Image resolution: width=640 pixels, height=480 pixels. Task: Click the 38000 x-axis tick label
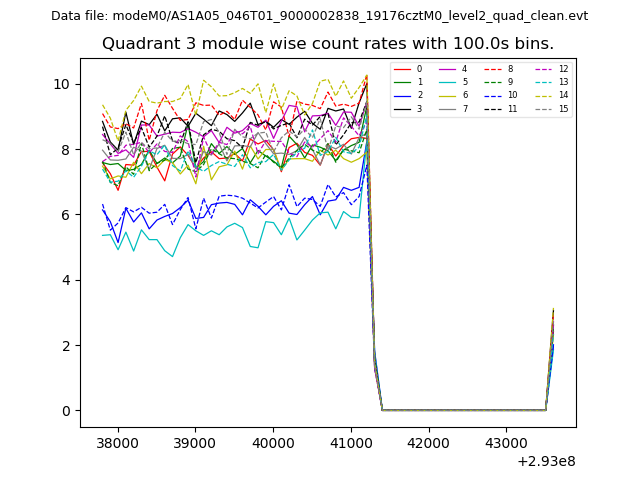pos(117,443)
